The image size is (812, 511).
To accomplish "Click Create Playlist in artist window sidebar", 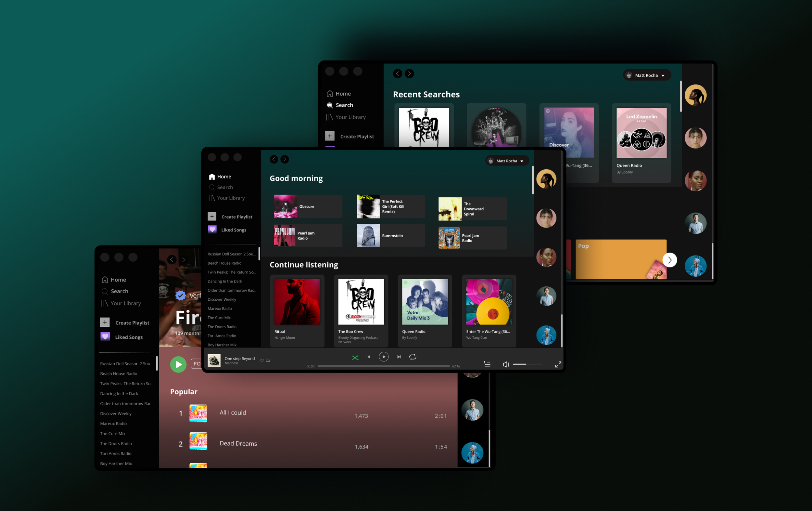I will tap(132, 323).
